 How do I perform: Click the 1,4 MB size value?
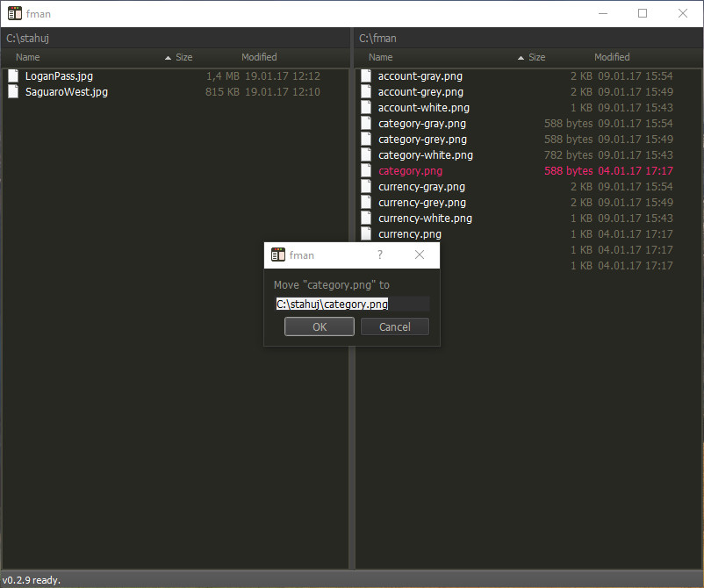tap(223, 76)
